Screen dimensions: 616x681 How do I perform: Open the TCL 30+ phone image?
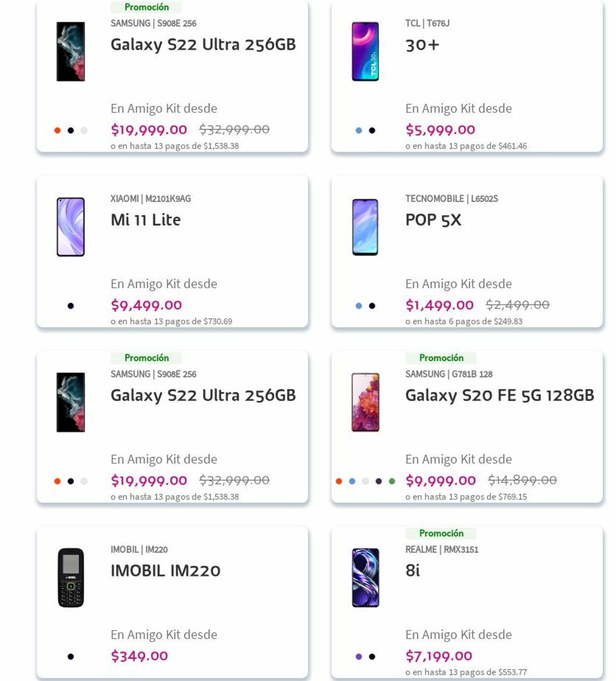365,52
